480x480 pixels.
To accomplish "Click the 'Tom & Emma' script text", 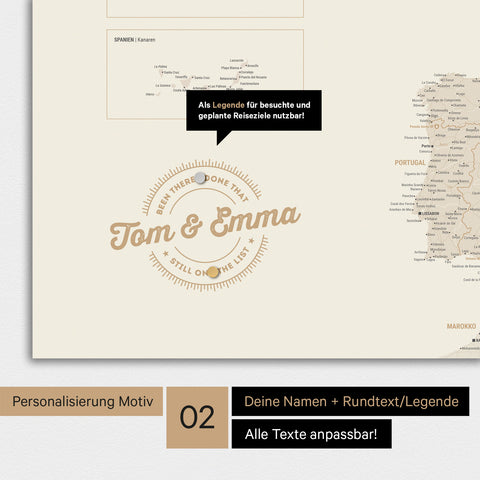I will (205, 228).
